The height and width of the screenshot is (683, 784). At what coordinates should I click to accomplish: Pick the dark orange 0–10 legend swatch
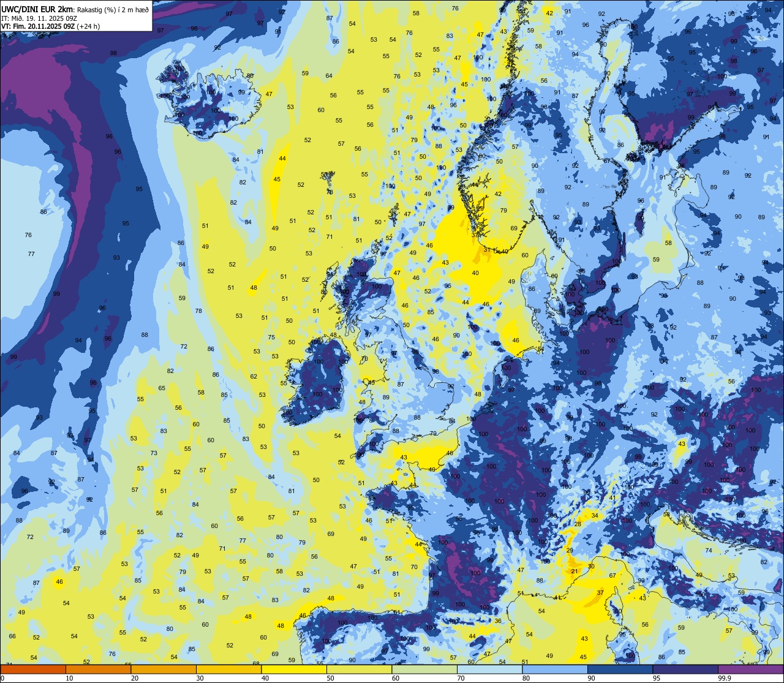click(x=32, y=669)
